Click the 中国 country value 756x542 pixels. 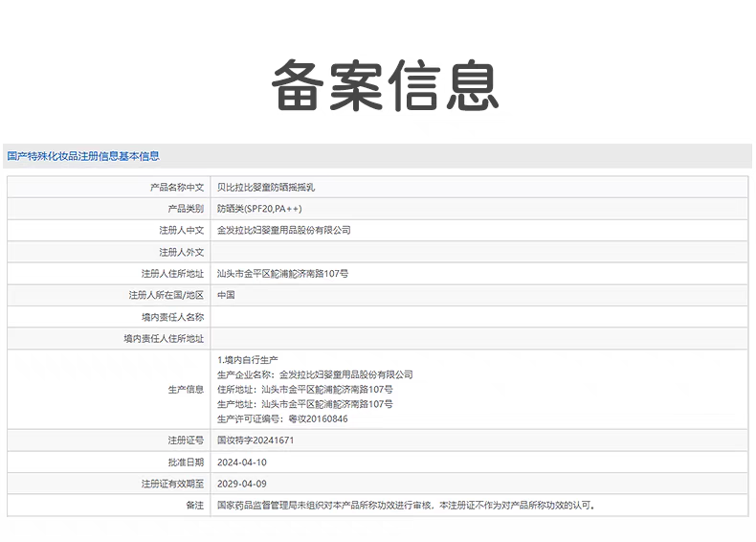pyautogui.click(x=226, y=296)
